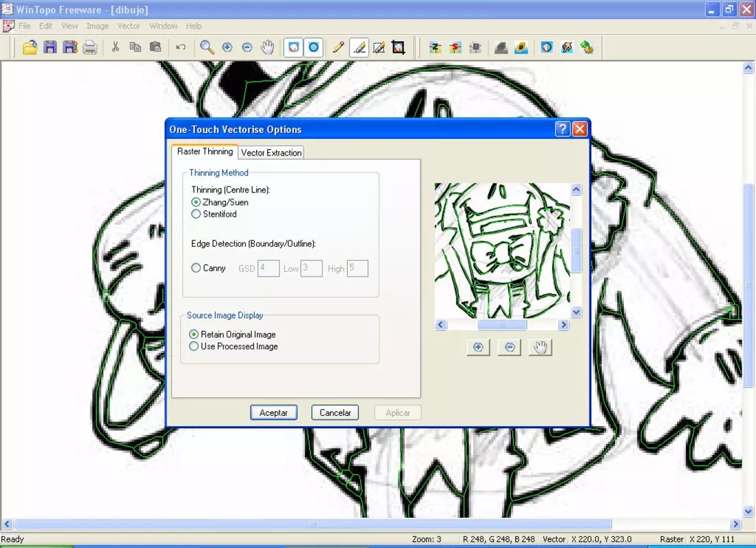Click the Aceptar button
Screen dimensions: 756x548
[x=273, y=412]
